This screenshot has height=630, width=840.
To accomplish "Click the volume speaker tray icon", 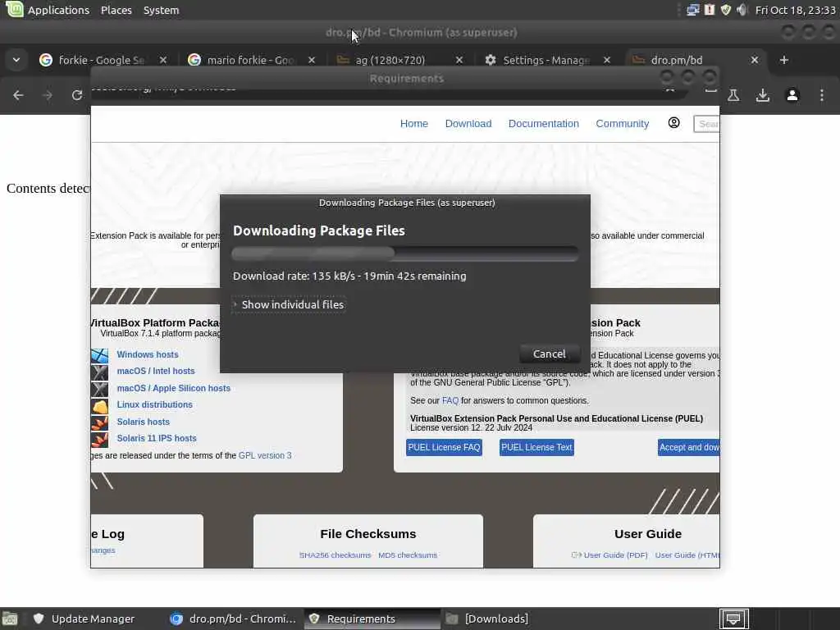I will (742, 10).
